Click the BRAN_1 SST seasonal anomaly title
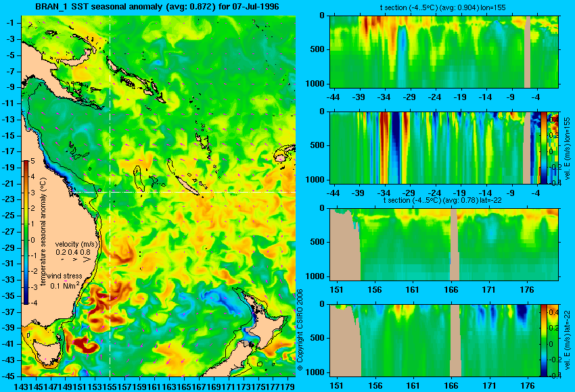The image size is (575, 392). tap(157, 7)
